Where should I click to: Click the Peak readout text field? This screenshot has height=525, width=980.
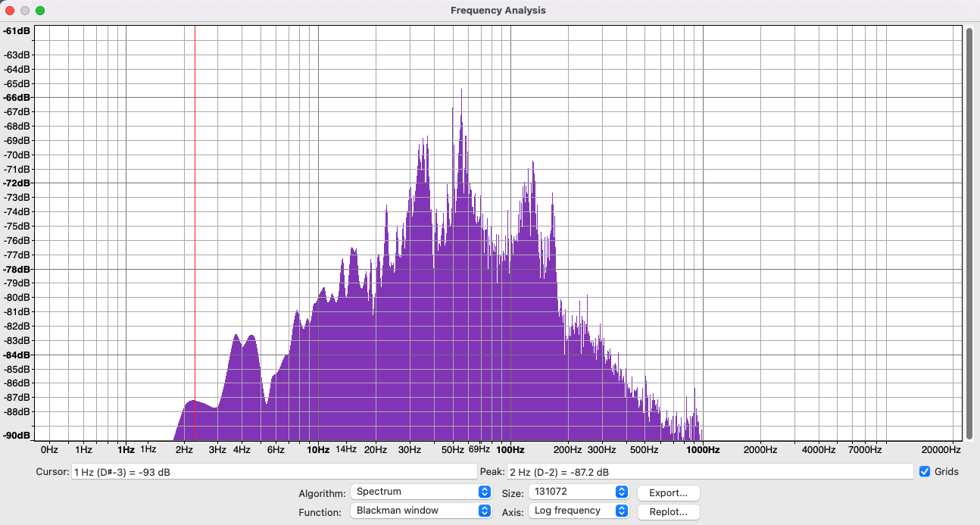(709, 472)
